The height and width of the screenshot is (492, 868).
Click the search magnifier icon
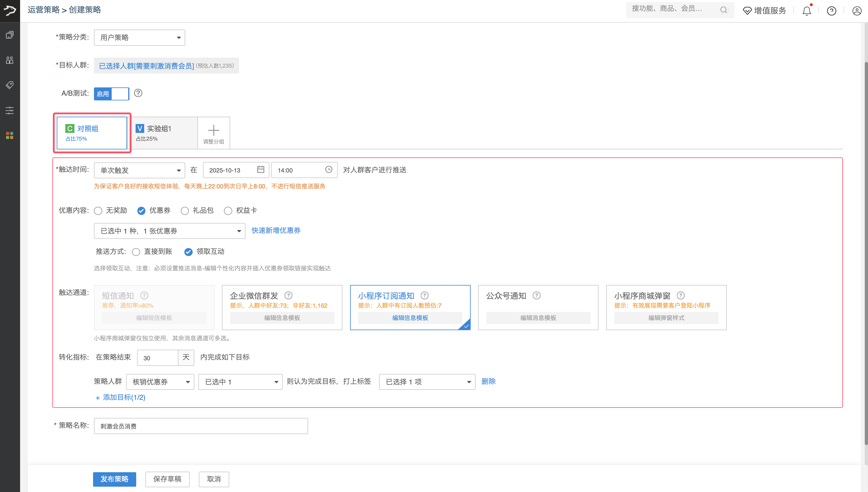click(x=723, y=10)
